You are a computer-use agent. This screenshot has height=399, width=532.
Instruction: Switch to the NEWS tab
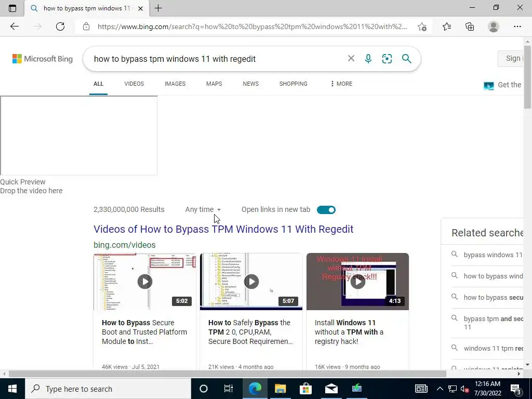(251, 84)
